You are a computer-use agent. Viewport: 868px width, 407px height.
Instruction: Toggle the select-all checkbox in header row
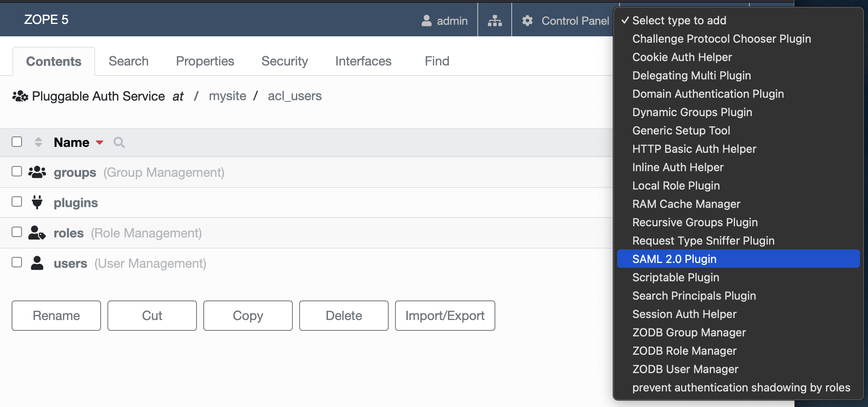17,142
